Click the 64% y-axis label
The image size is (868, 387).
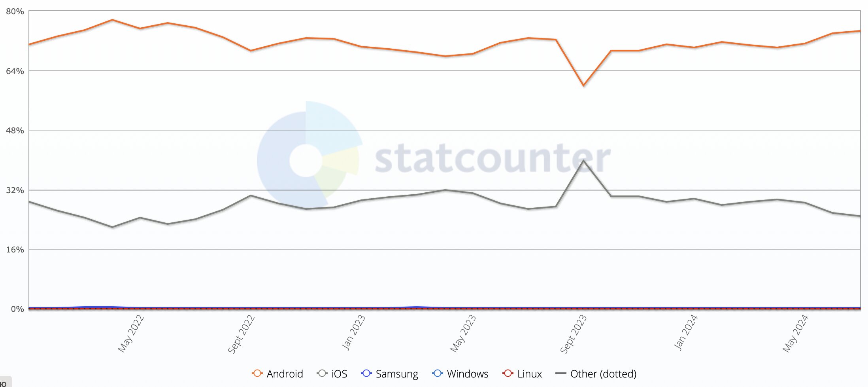click(x=15, y=71)
